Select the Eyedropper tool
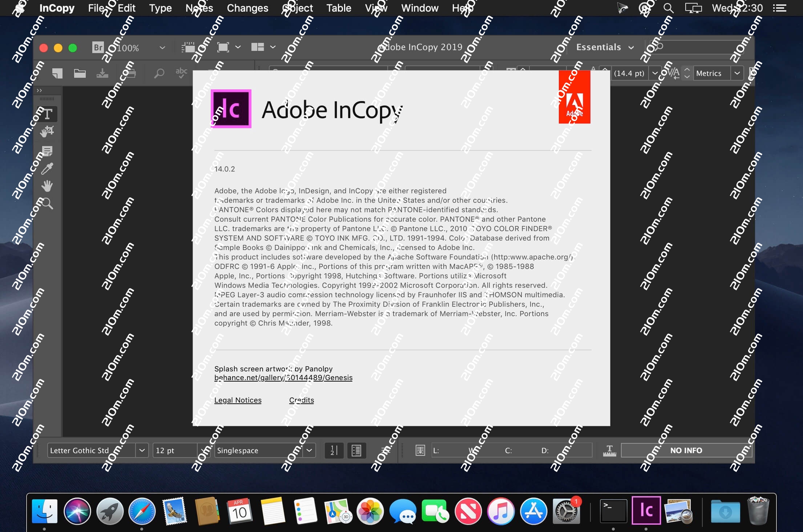Viewport: 803px width, 532px height. pyautogui.click(x=47, y=169)
